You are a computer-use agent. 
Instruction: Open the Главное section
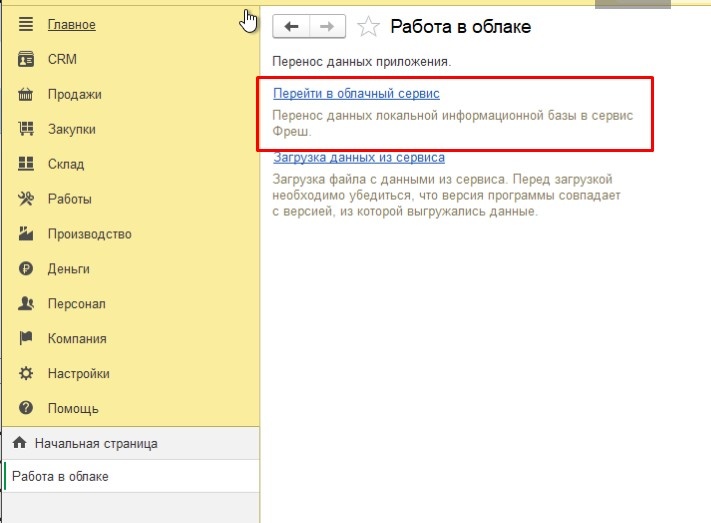[72, 24]
